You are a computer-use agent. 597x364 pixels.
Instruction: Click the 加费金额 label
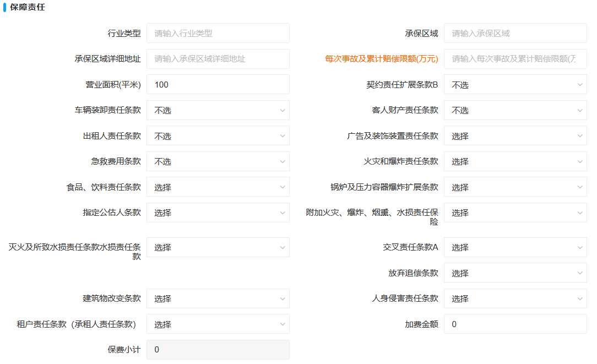pyautogui.click(x=421, y=324)
